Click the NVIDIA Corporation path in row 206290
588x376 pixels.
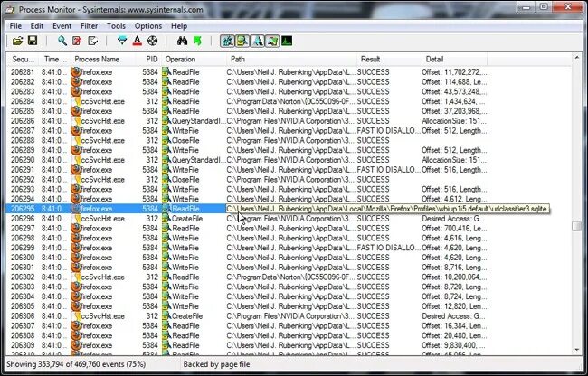290,160
